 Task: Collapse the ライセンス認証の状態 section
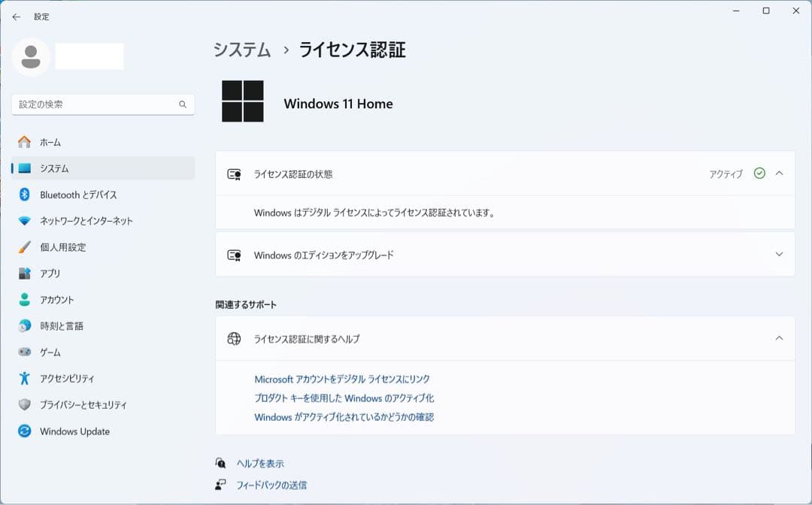[779, 173]
